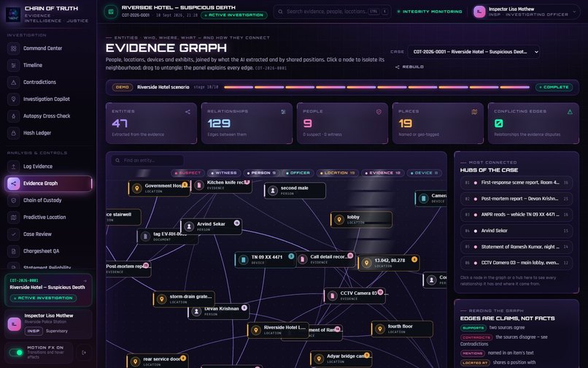The width and height of the screenshot is (588, 368).
Task: Open the active case card COT-2026-0001 in sidebar
Action: point(48,290)
